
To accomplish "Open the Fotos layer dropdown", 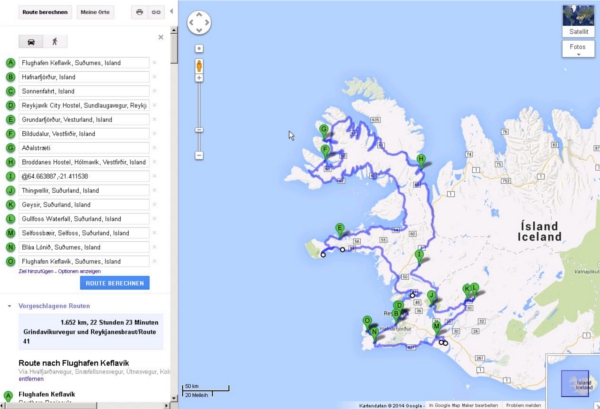I will [x=577, y=47].
